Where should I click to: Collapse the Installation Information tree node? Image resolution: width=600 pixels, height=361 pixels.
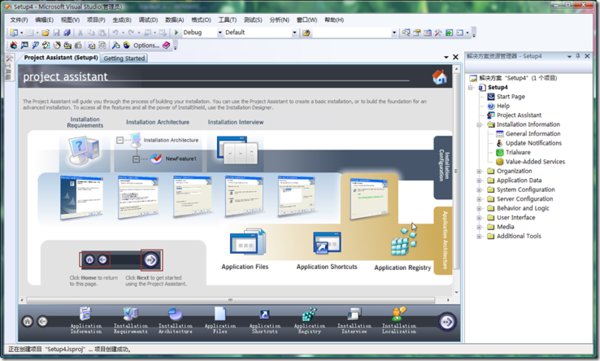tap(479, 125)
